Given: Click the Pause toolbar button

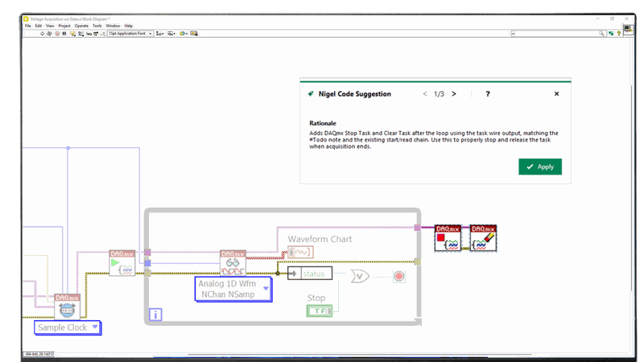Looking at the screenshot, I should click(x=64, y=34).
